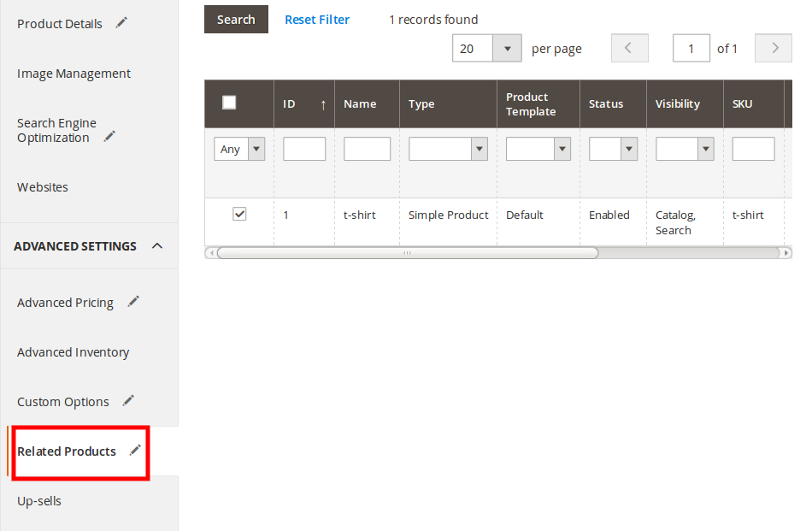Screen dimensions: 812x531
Task: Uncheck the t-shirt product row checkbox
Action: click(x=239, y=215)
